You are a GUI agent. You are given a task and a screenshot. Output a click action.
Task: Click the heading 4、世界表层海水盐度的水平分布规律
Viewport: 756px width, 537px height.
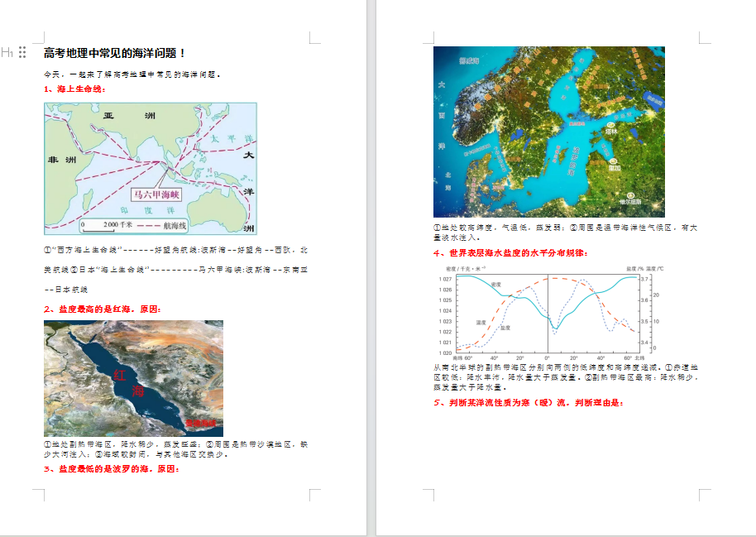tap(510, 253)
